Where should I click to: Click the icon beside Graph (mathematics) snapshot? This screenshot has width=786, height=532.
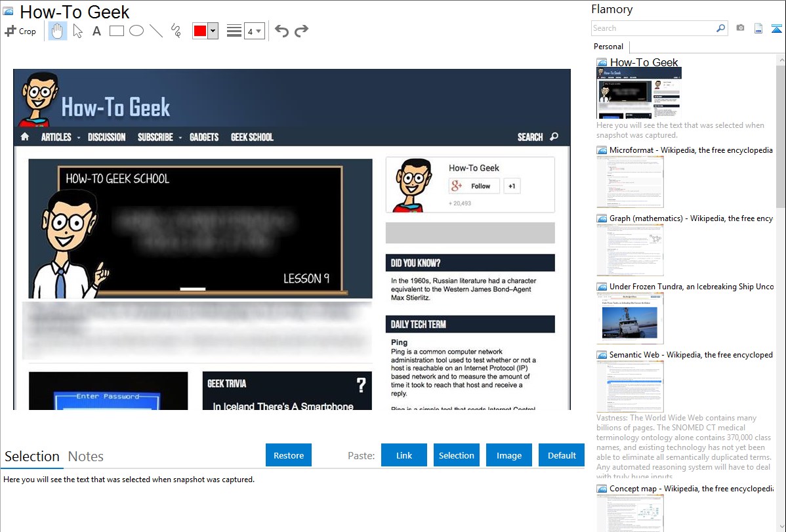[x=602, y=218]
